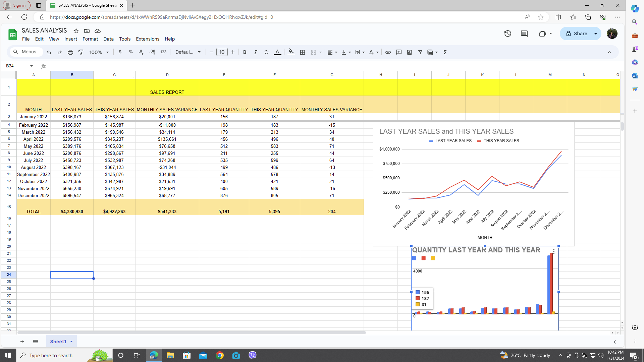Open the 100% zoom dropdown
This screenshot has height=362, width=644.
point(99,52)
